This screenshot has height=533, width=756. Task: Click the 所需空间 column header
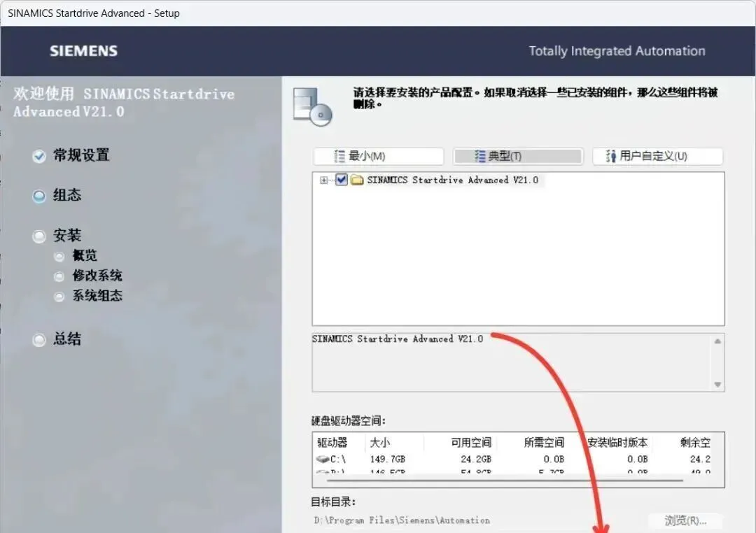[544, 442]
